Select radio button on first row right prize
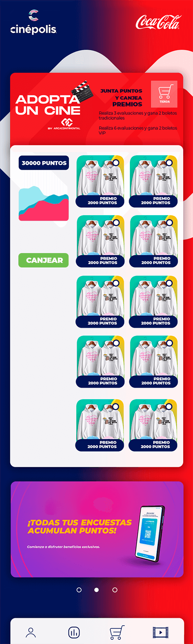This screenshot has width=193, height=644. point(169,163)
